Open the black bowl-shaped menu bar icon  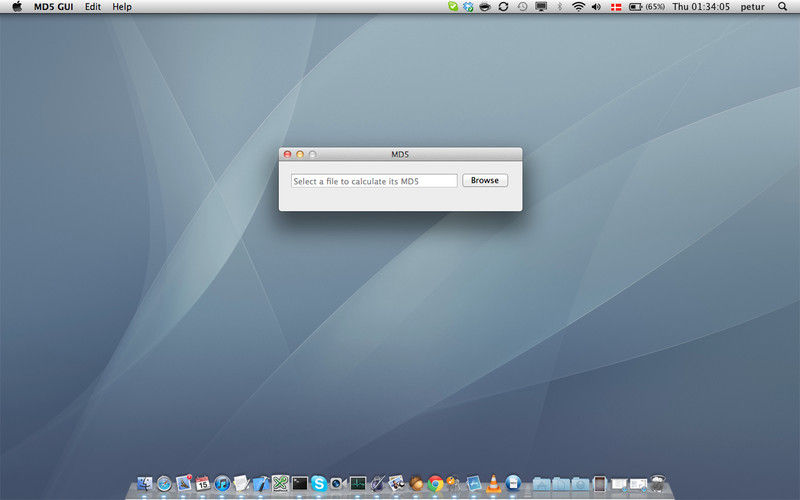pos(485,7)
